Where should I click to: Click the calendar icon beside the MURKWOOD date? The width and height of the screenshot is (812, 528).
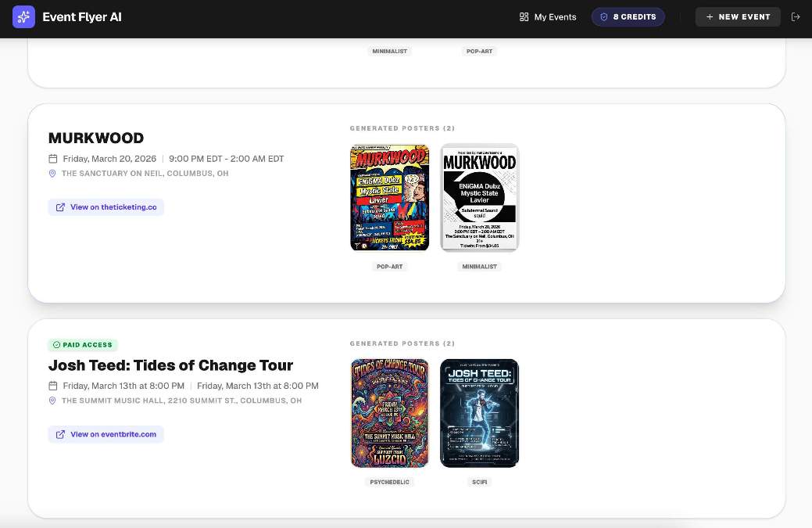[52, 158]
